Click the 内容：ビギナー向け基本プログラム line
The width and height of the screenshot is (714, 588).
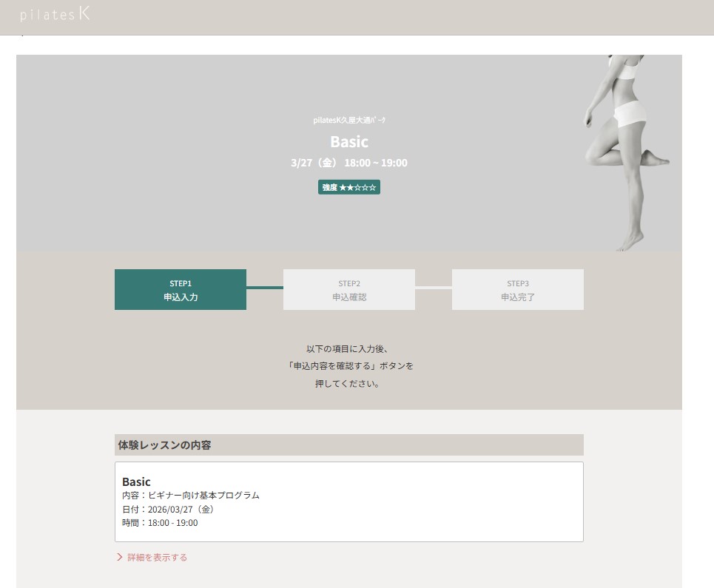click(191, 496)
